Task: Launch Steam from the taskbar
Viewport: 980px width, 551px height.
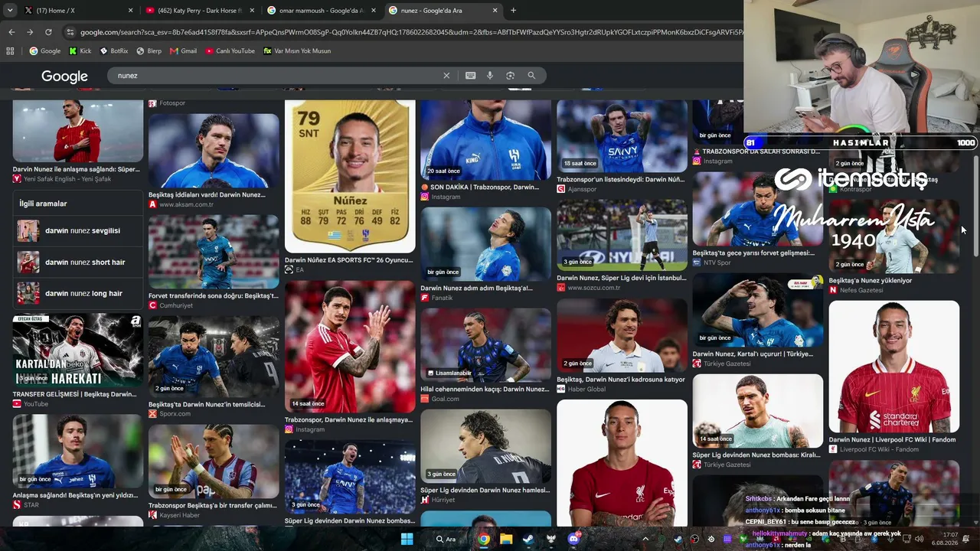Action: 528,539
